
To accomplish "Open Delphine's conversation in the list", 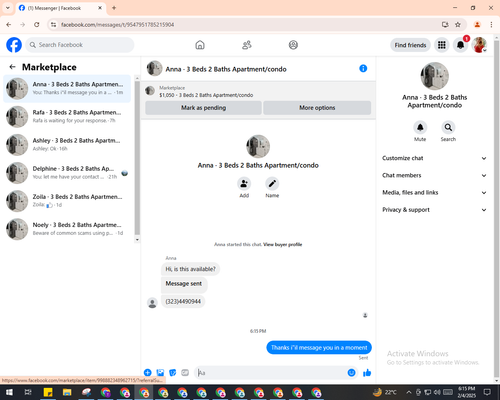I will coord(67,173).
